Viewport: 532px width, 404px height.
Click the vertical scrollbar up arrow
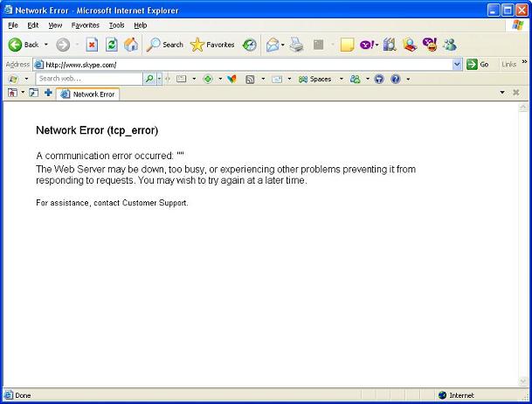click(523, 108)
